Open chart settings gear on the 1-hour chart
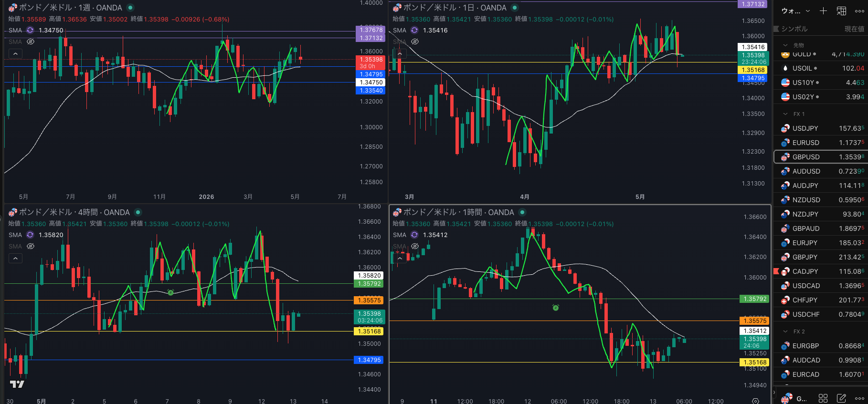This screenshot has height=404, width=868. point(755,401)
